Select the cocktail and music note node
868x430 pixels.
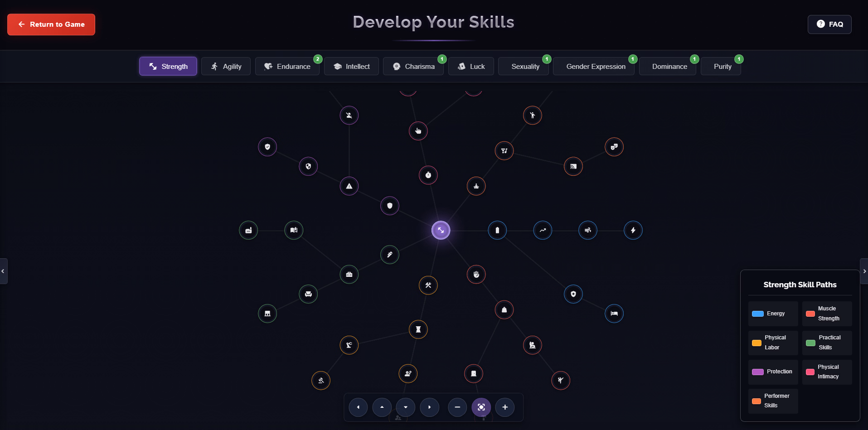tap(504, 150)
